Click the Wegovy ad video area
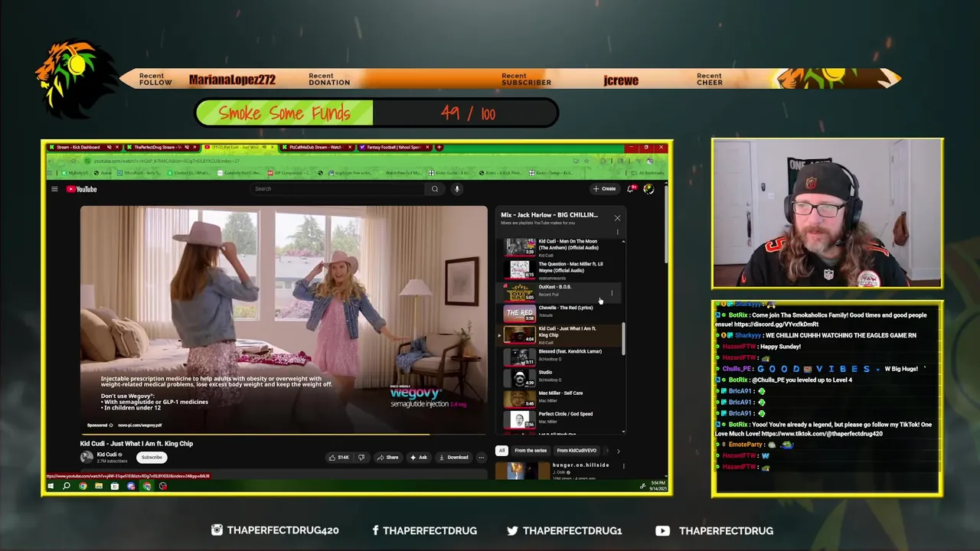 (283, 319)
